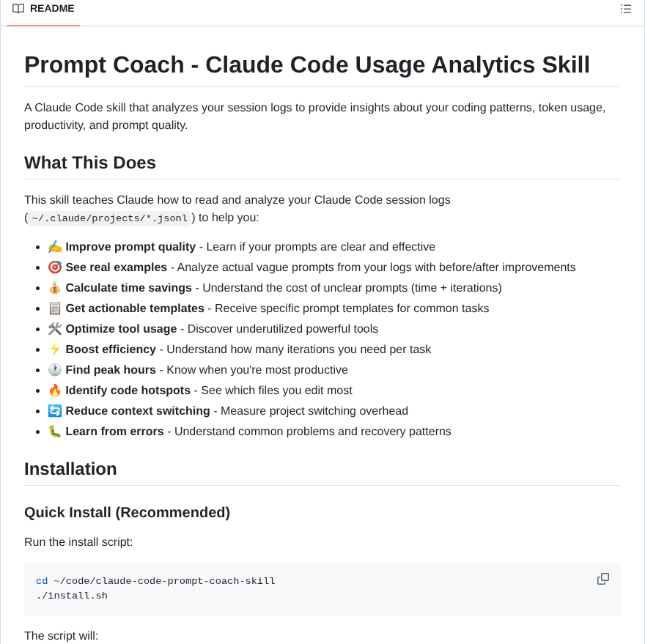The height and width of the screenshot is (644, 645).
Task: Open the outline icon in the top-right corner
Action: [x=626, y=9]
